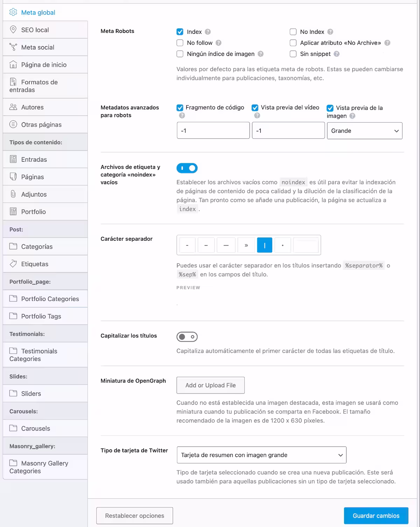This screenshot has height=527, width=420.
Task: Choose the dot separator character
Action: (x=283, y=245)
